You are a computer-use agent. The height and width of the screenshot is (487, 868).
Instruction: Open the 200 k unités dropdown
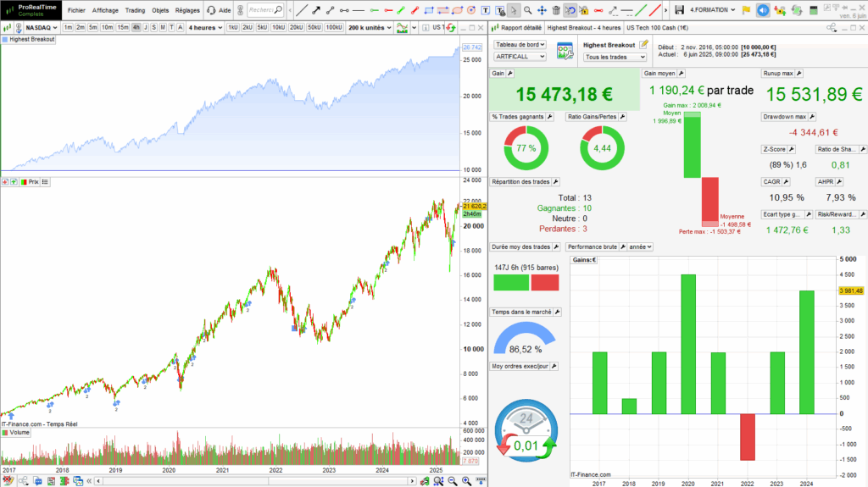tap(370, 28)
